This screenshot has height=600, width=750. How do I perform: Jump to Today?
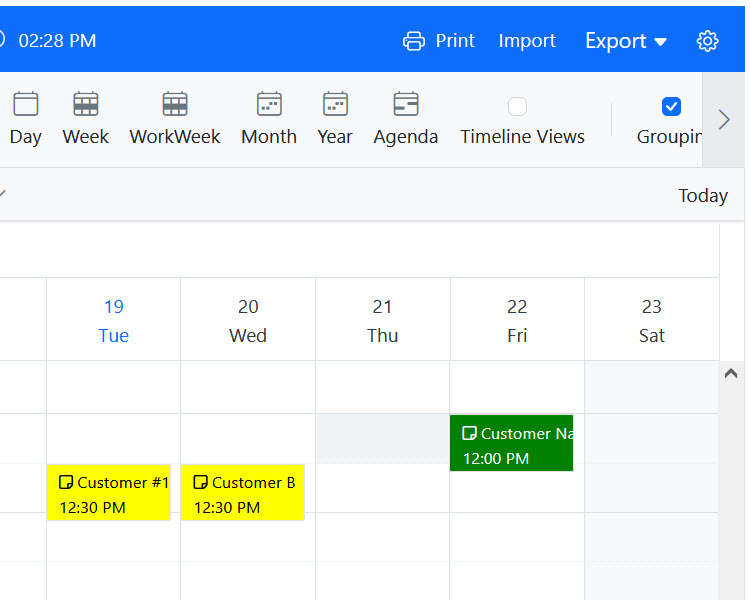pyautogui.click(x=703, y=196)
